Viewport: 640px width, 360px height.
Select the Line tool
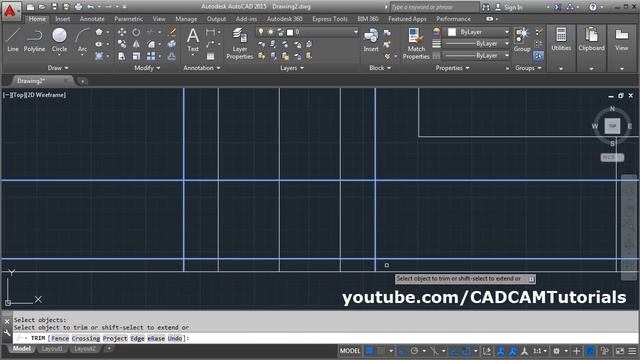coord(13,40)
